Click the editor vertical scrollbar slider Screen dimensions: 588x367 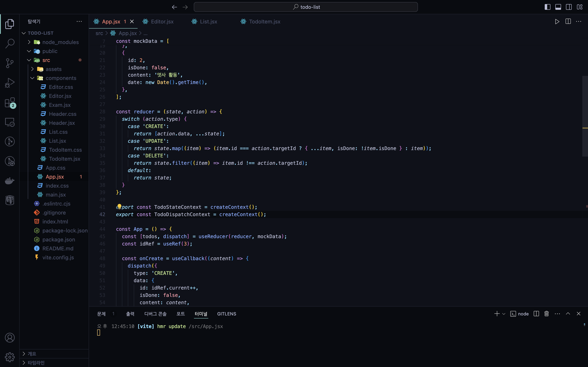[x=585, y=116]
